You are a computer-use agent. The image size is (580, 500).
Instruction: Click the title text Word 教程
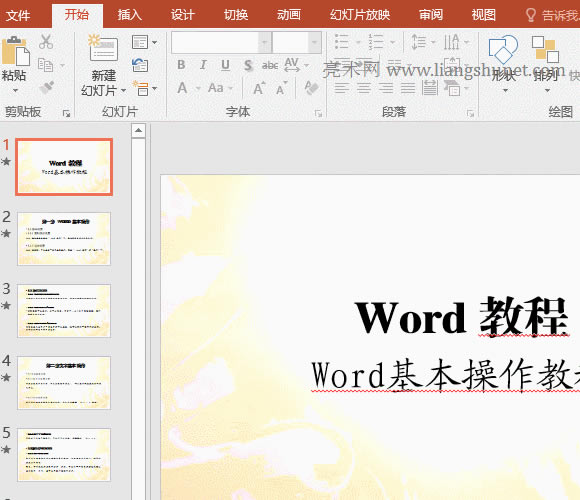[x=461, y=317]
